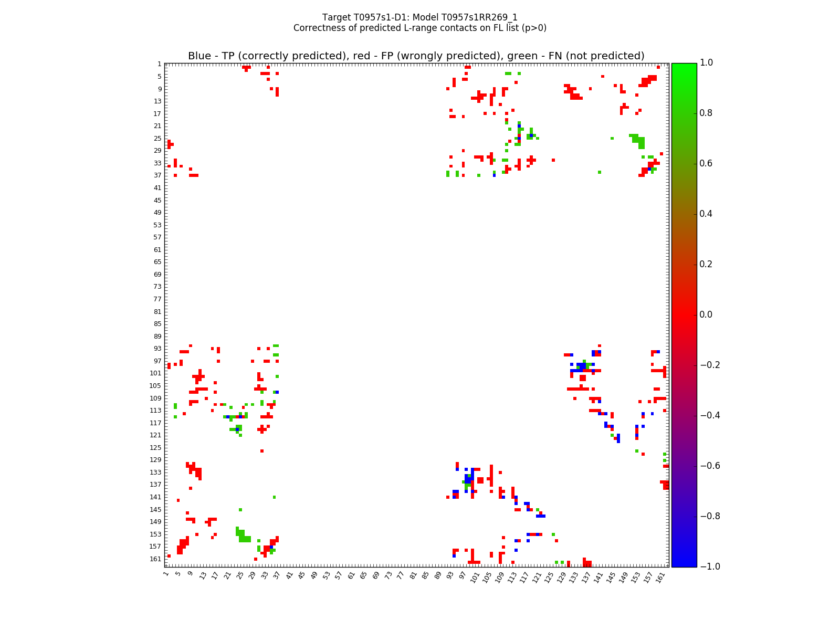Screen dimensions: 840x630
Task: Select the colorbar tick label 0.0
Action: click(706, 314)
